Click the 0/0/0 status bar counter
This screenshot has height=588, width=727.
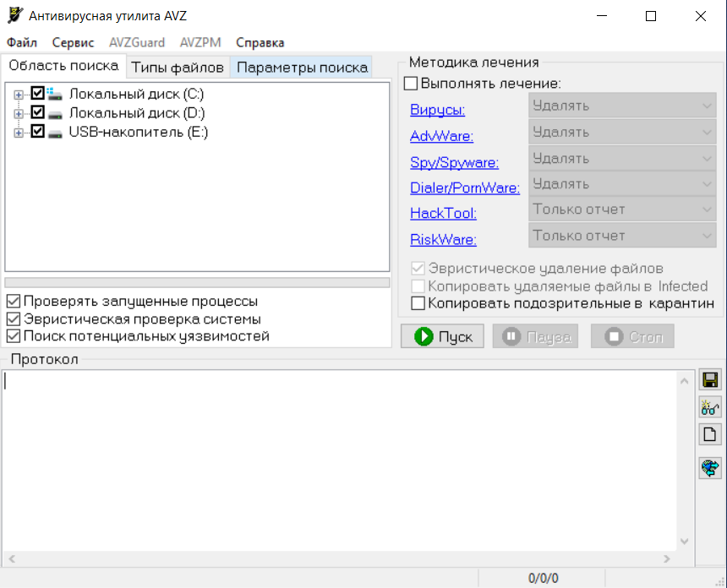coord(543,578)
